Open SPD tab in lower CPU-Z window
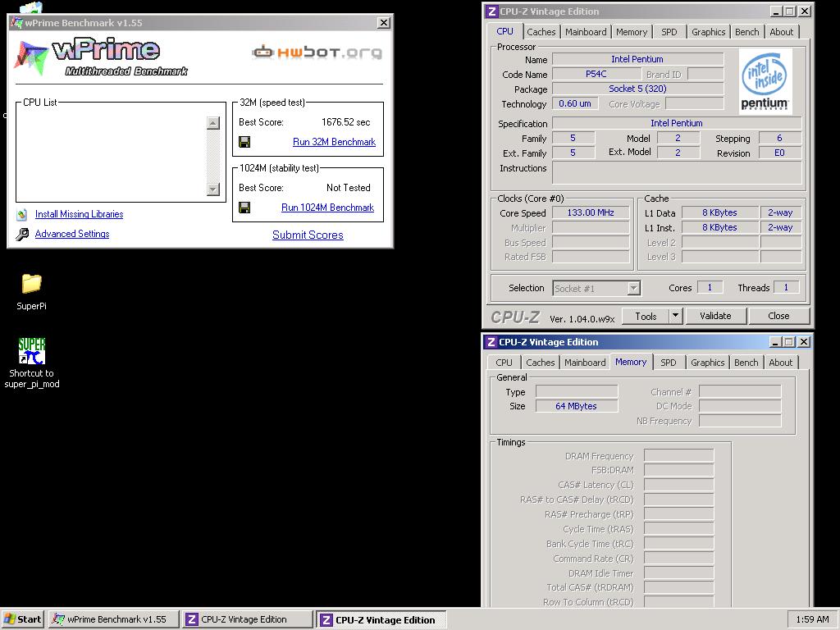Screen dimensions: 840x630 [668, 363]
